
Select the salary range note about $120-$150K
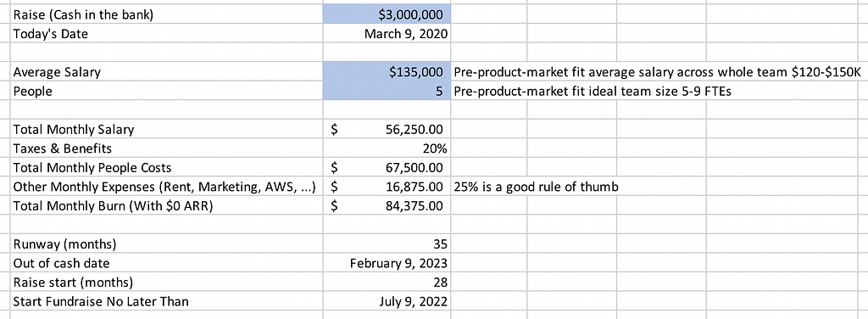click(x=657, y=72)
